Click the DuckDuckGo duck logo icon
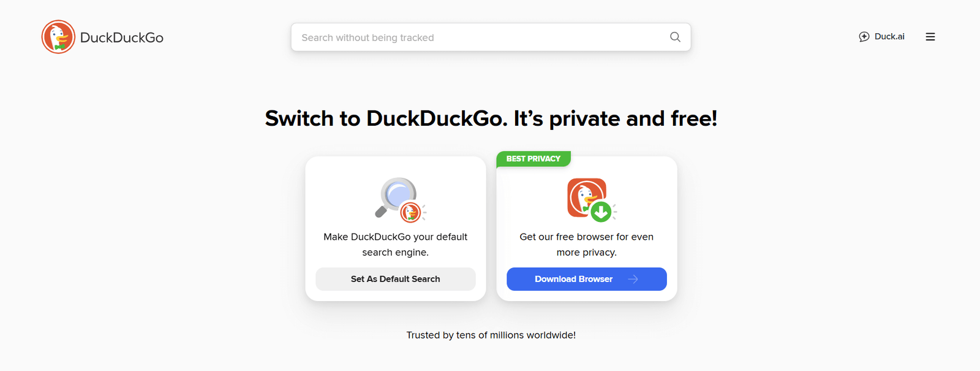The width and height of the screenshot is (980, 371). (x=58, y=37)
